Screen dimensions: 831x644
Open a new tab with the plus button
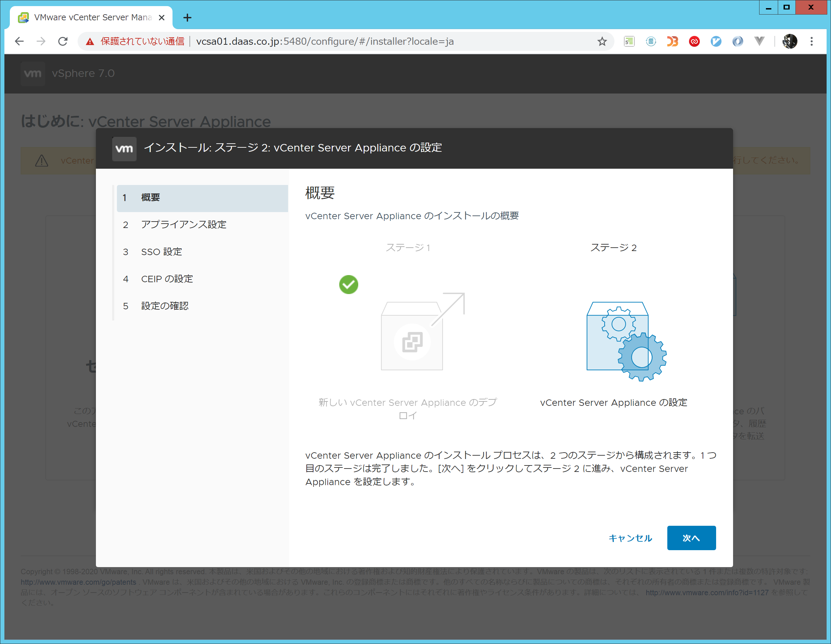pos(187,18)
